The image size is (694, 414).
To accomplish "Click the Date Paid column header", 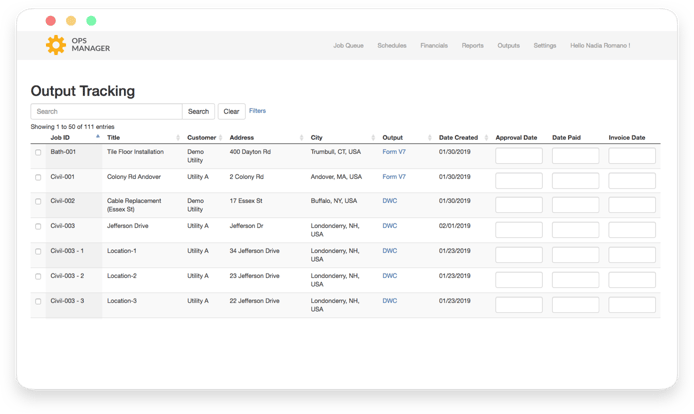I will pos(566,138).
